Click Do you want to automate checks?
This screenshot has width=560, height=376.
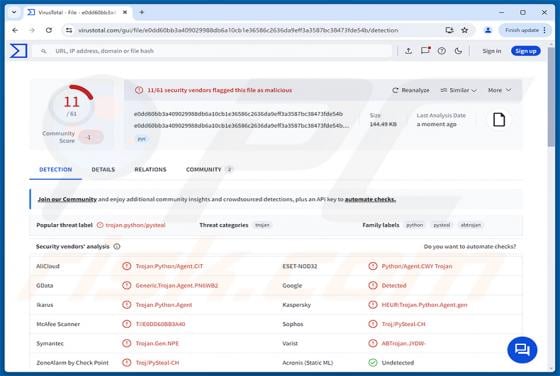click(470, 246)
